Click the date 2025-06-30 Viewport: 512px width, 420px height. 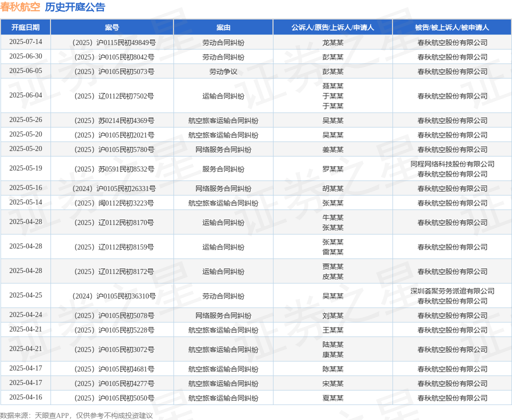point(25,56)
